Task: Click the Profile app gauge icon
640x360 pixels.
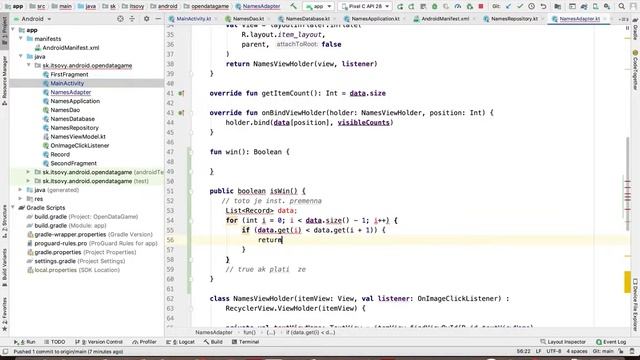Action: 458,6
